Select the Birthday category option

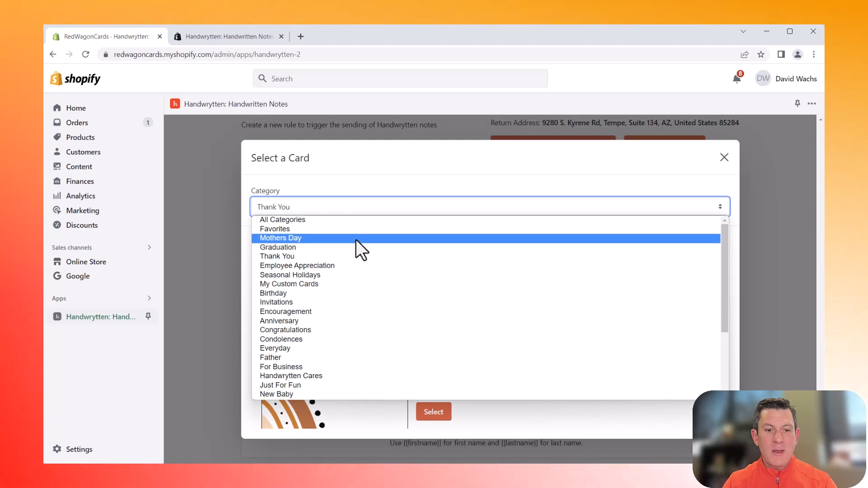point(273,293)
